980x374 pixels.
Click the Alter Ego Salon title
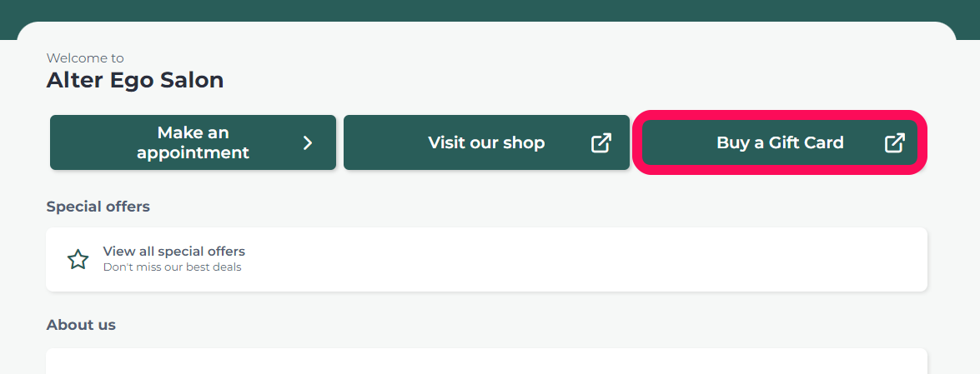[135, 80]
